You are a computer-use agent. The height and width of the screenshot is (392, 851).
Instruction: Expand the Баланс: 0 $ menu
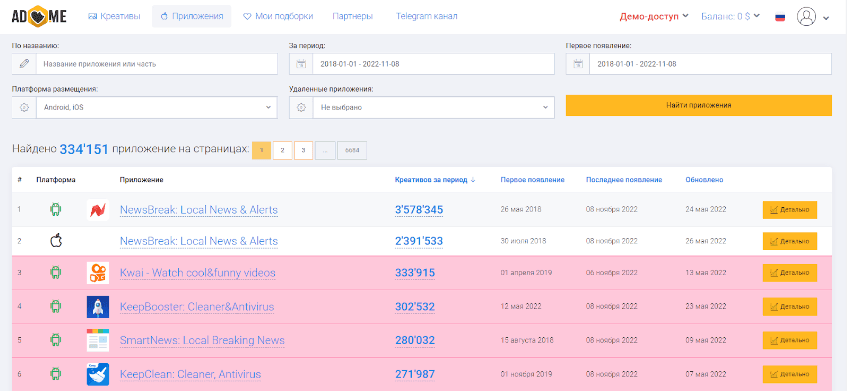[x=731, y=16]
